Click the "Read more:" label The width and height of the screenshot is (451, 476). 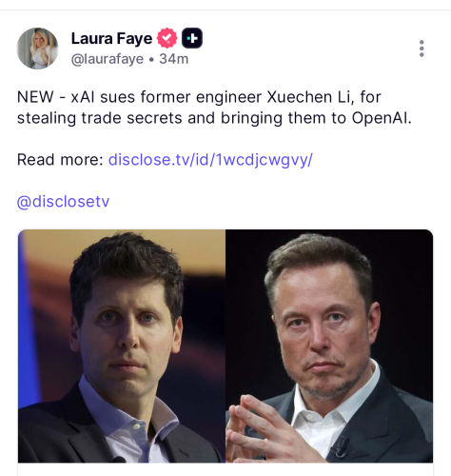[60, 160]
